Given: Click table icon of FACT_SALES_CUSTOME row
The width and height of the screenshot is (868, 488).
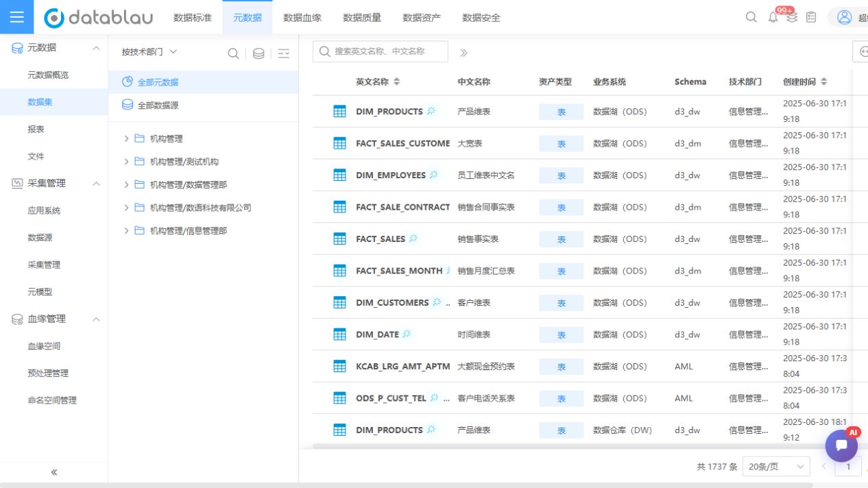Looking at the screenshot, I should click(x=339, y=143).
